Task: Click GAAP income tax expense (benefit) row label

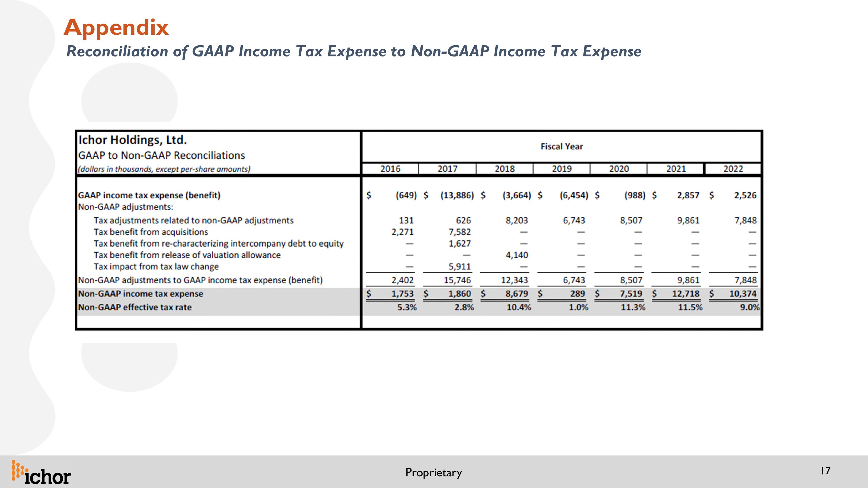Action: (x=149, y=195)
